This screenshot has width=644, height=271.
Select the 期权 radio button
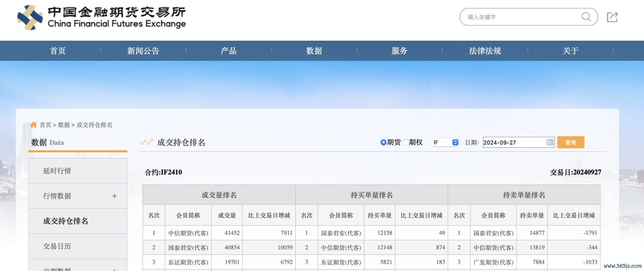click(405, 142)
